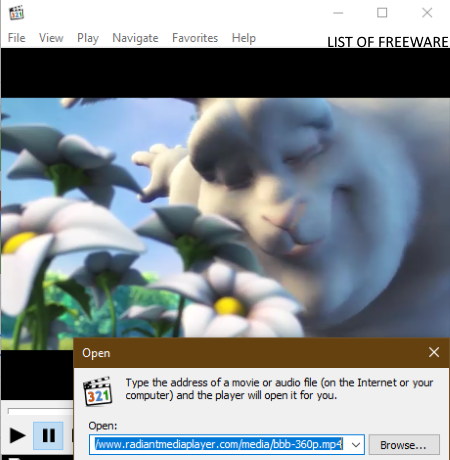Click the video playback area

225,217
